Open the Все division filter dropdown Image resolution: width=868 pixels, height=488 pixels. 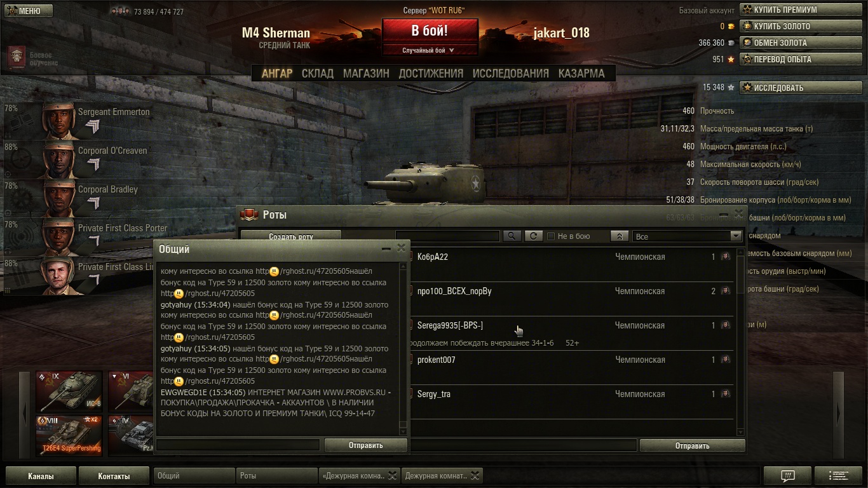pyautogui.click(x=688, y=236)
